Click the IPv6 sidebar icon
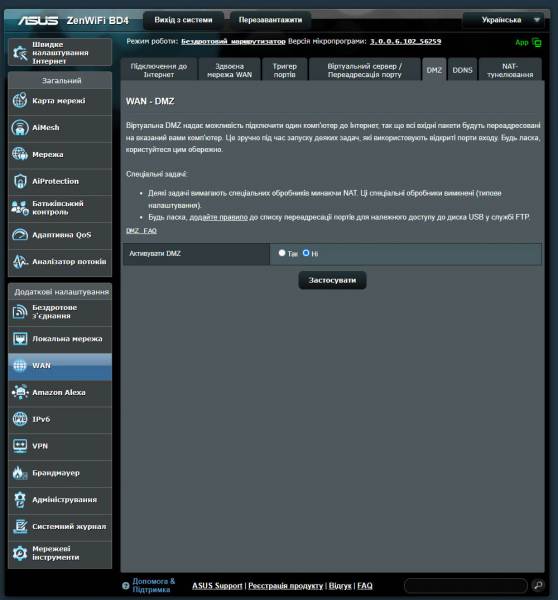558x600 pixels. 20,419
